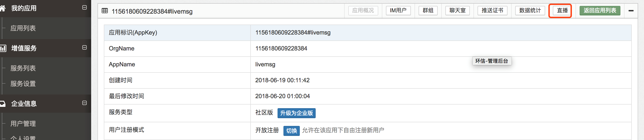The height and width of the screenshot is (140, 644).
Task: Click the table grid icon in panel header
Action: (x=105, y=11)
